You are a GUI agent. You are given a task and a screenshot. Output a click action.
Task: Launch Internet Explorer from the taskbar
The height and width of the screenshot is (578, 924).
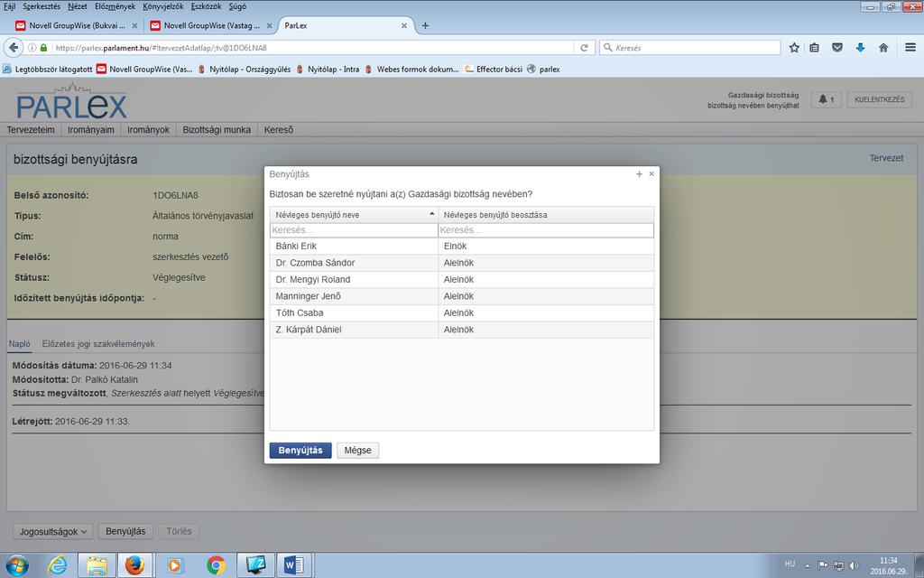[x=57, y=565]
